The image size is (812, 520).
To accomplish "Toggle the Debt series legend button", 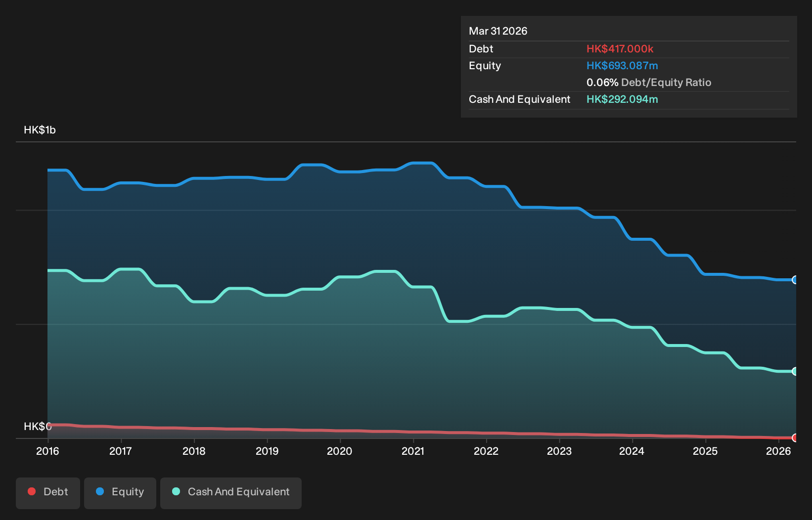I will [x=48, y=493].
